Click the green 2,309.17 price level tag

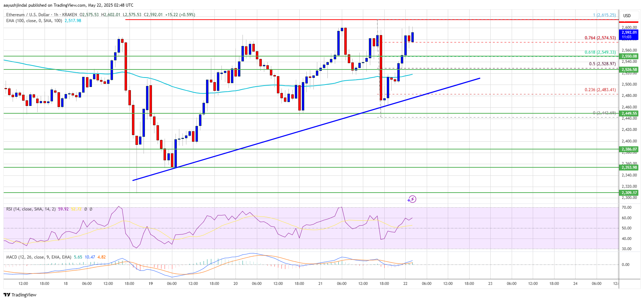[629, 193]
